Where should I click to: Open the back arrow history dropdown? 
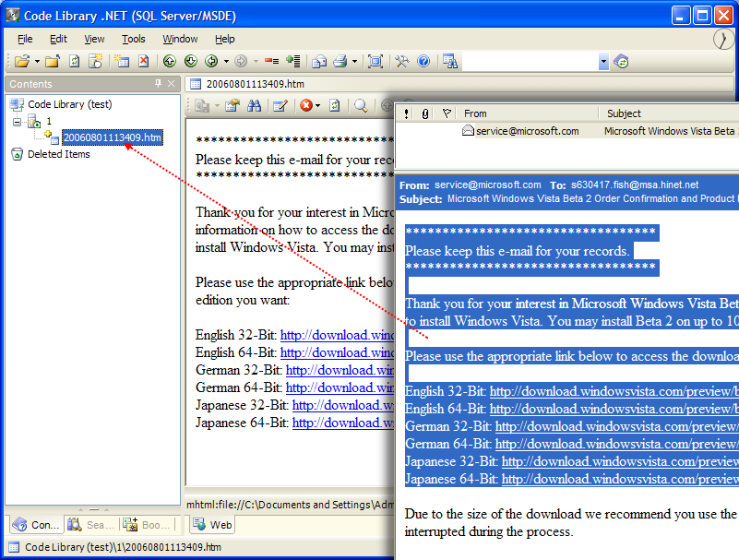pos(226,61)
